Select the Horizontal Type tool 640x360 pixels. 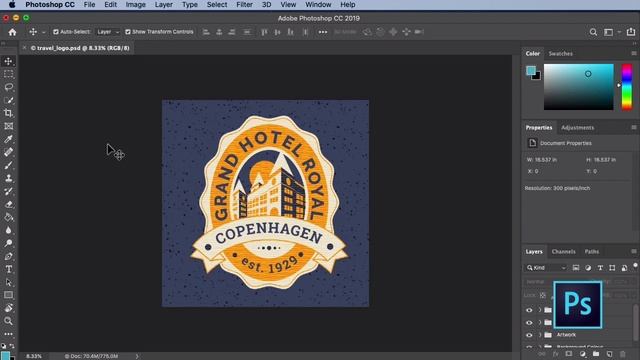point(8,269)
